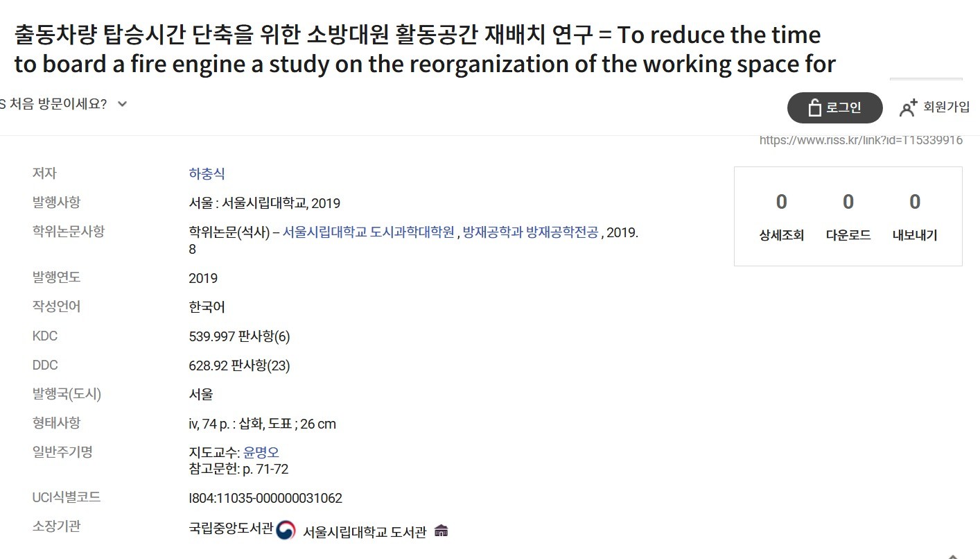Click the 0 count above 상세조회

[781, 202]
